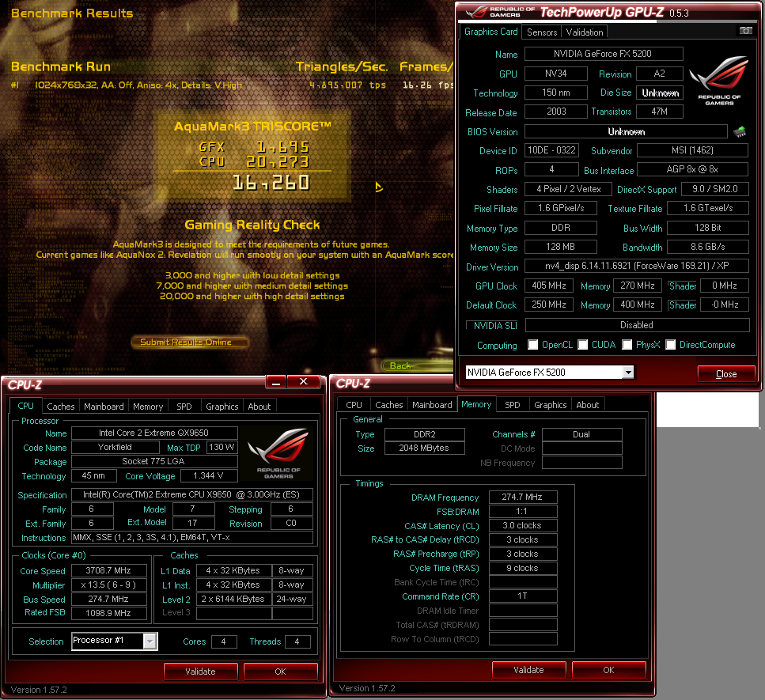The width and height of the screenshot is (765, 700).
Task: Click the AquaMark3 total score 16,260
Action: tap(271, 183)
